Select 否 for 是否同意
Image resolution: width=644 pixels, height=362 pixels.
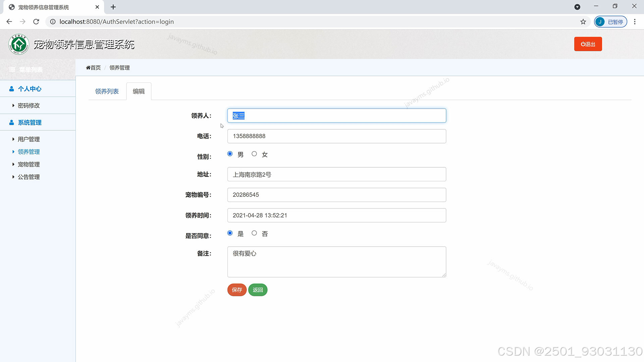pos(254,233)
